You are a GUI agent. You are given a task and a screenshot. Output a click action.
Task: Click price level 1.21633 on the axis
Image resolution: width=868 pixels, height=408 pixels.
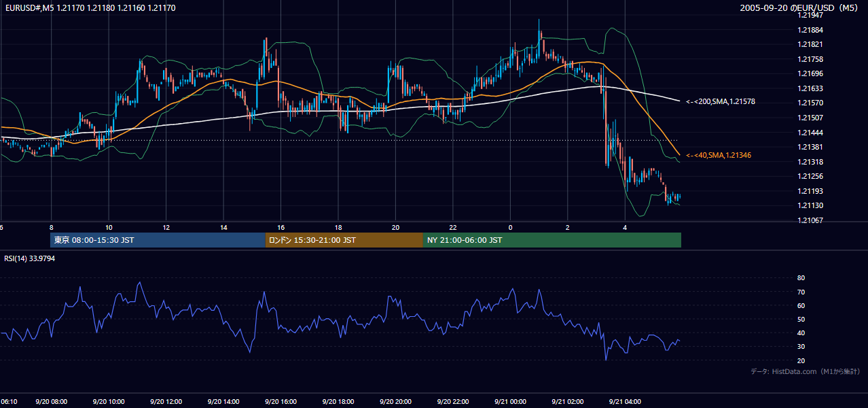pyautogui.click(x=809, y=88)
